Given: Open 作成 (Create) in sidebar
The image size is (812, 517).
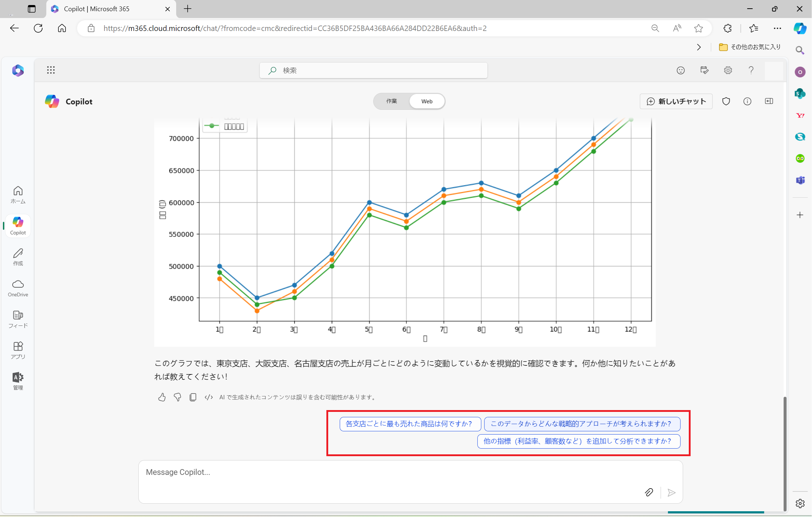Looking at the screenshot, I should 18,257.
